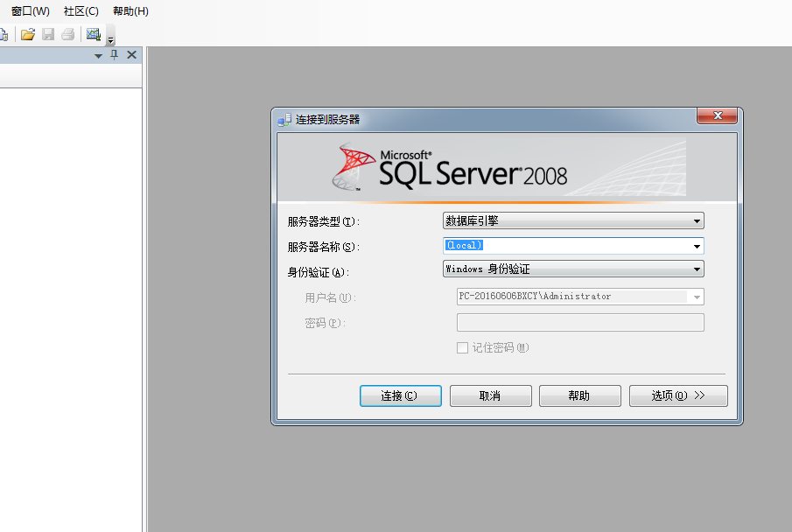This screenshot has height=532, width=792.
Task: Click the connect dialog title bar icon
Action: click(x=284, y=120)
